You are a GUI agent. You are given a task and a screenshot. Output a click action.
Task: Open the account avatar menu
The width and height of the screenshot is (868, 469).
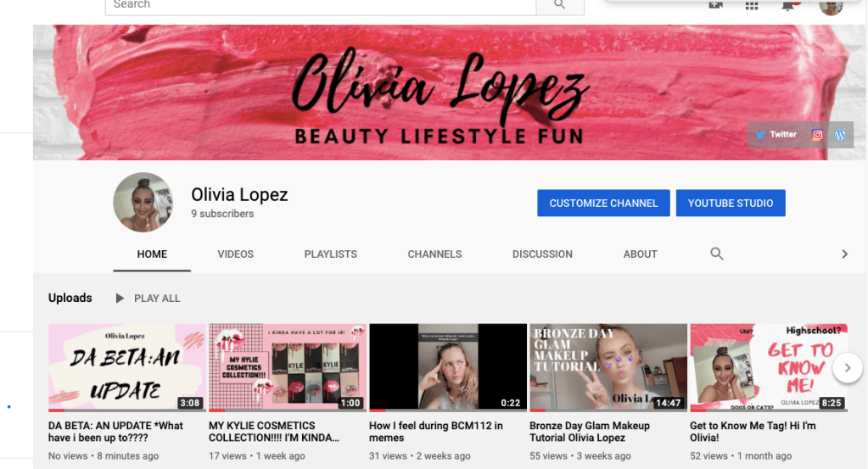click(x=831, y=7)
